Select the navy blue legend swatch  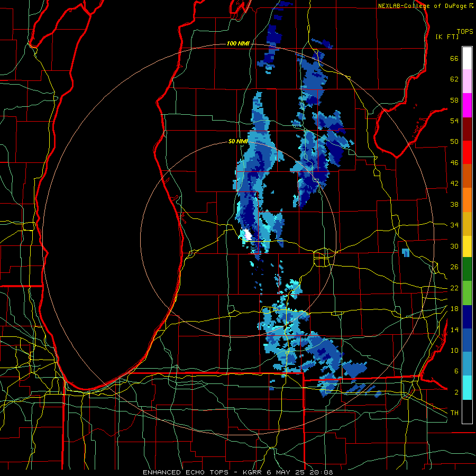[467, 317]
